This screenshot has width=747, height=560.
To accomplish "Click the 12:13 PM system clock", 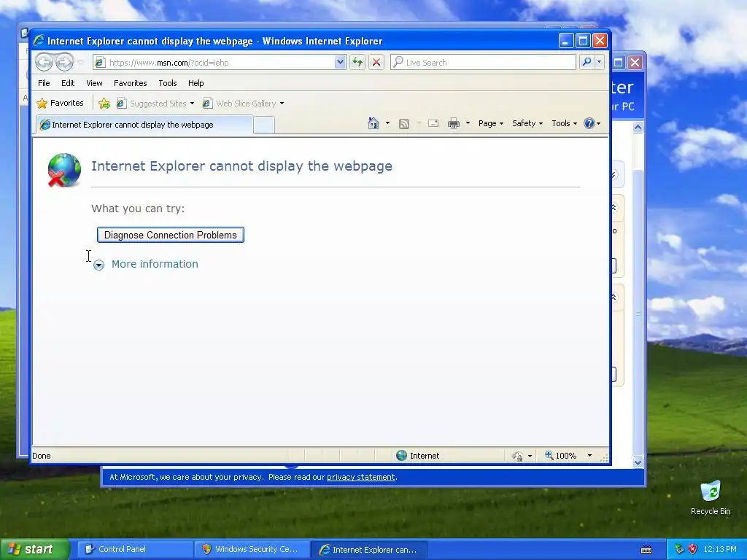I will [720, 550].
